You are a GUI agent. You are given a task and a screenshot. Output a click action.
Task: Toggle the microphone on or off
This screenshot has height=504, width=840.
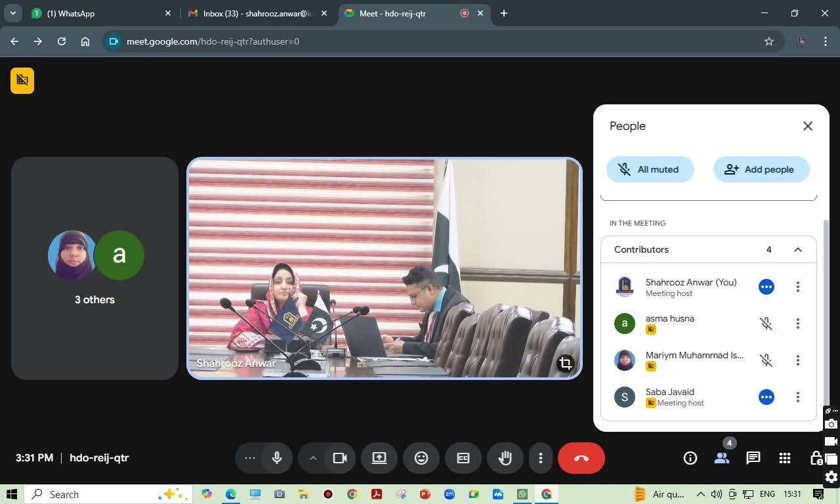[277, 458]
